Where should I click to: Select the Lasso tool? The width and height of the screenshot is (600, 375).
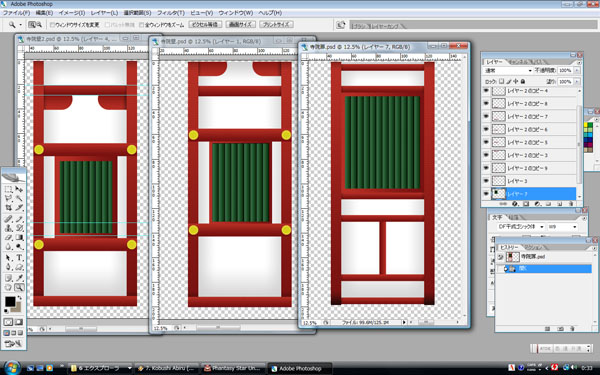8,198
